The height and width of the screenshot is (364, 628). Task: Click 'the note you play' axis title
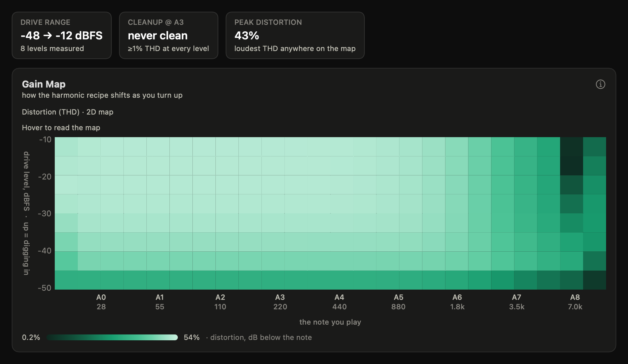(330, 322)
